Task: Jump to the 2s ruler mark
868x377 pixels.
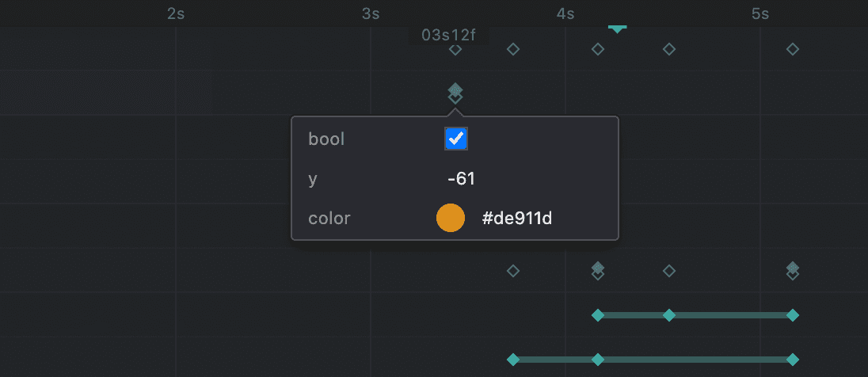Action: [x=176, y=13]
